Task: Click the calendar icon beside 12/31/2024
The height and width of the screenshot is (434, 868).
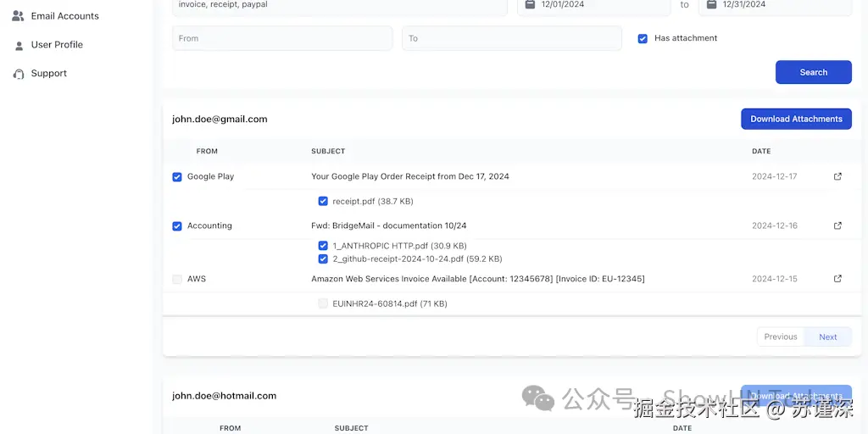Action: (x=711, y=4)
